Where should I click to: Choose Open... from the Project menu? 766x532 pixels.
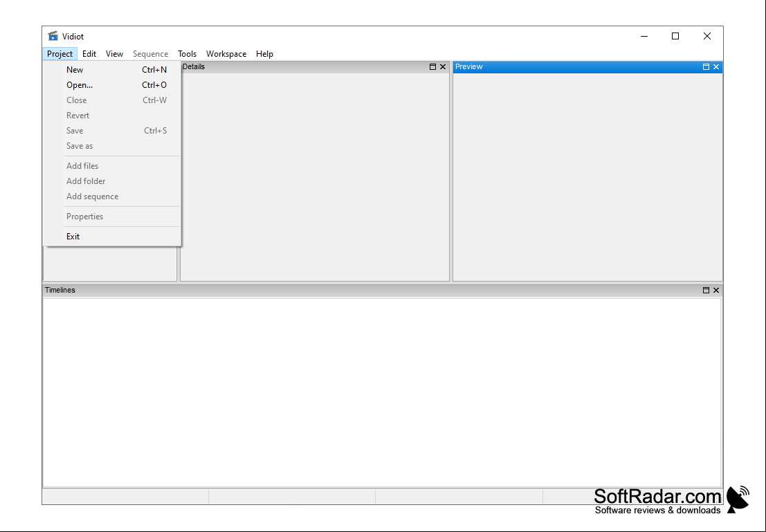112,85
